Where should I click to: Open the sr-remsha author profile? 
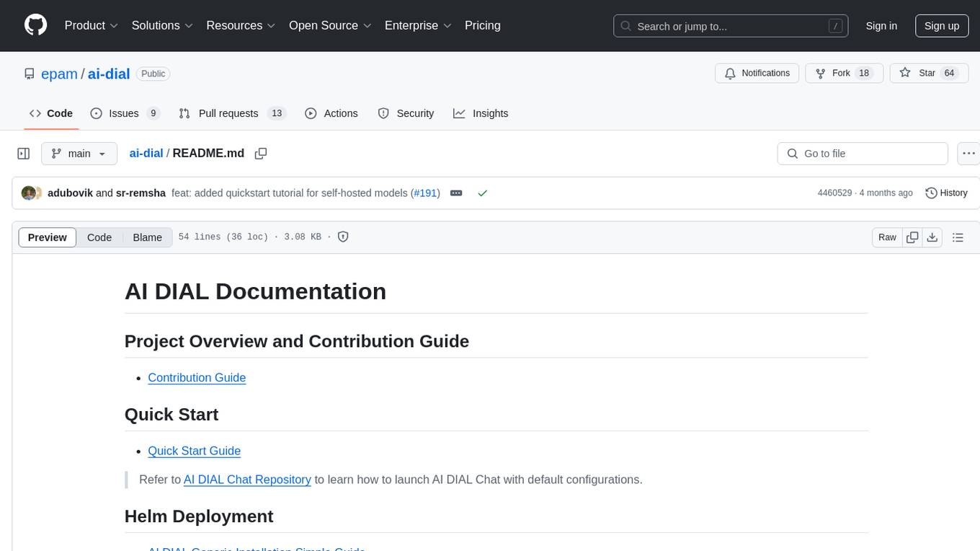click(x=141, y=193)
